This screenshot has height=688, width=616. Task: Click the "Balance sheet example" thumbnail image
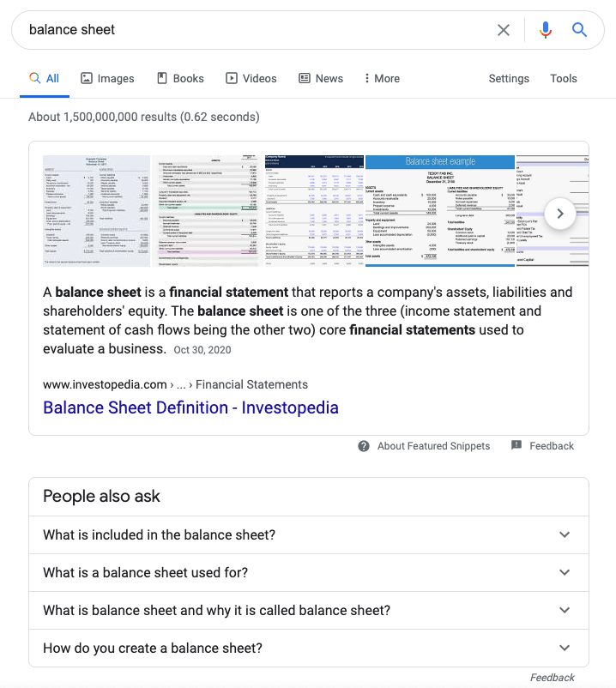(439, 212)
